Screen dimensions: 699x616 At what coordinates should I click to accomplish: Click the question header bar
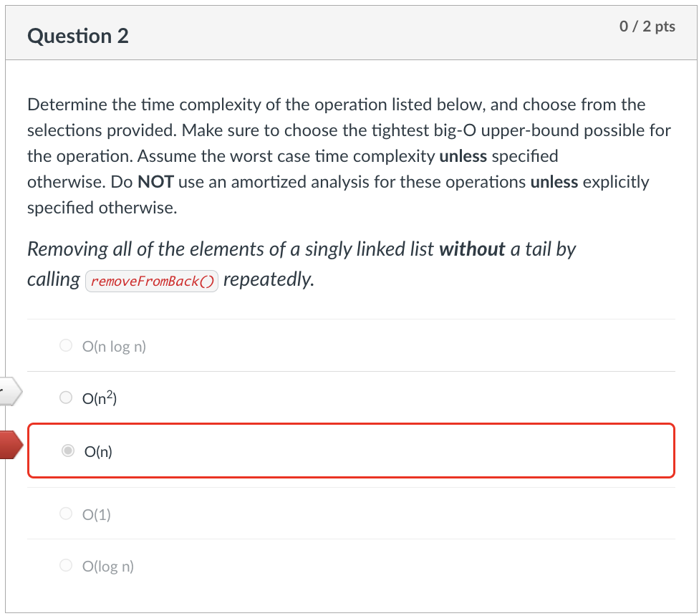(351, 32)
